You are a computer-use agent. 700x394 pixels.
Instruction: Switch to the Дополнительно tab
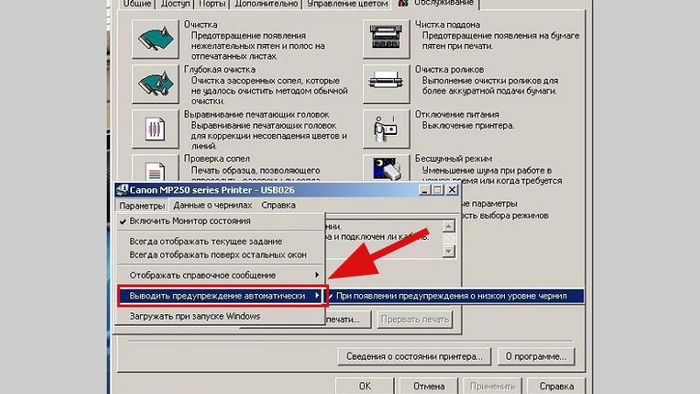[x=266, y=4]
